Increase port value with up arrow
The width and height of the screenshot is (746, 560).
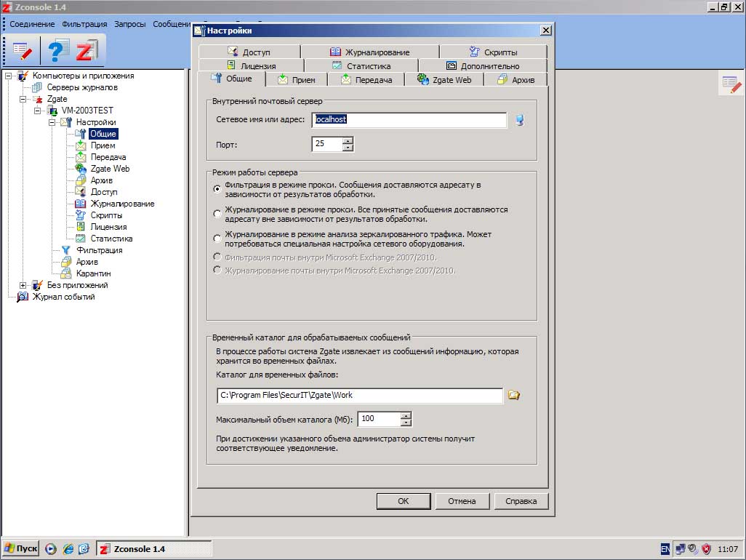coord(348,140)
